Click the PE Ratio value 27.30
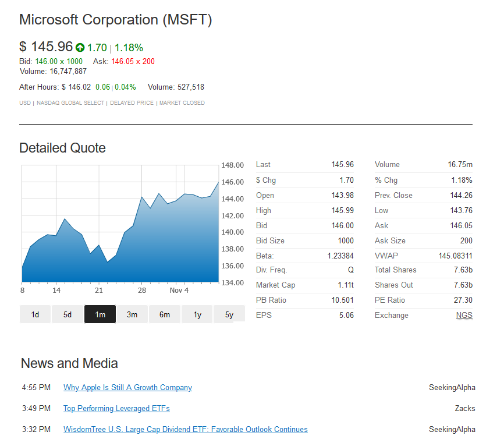Image resolution: width=504 pixels, height=439 pixels. click(463, 300)
